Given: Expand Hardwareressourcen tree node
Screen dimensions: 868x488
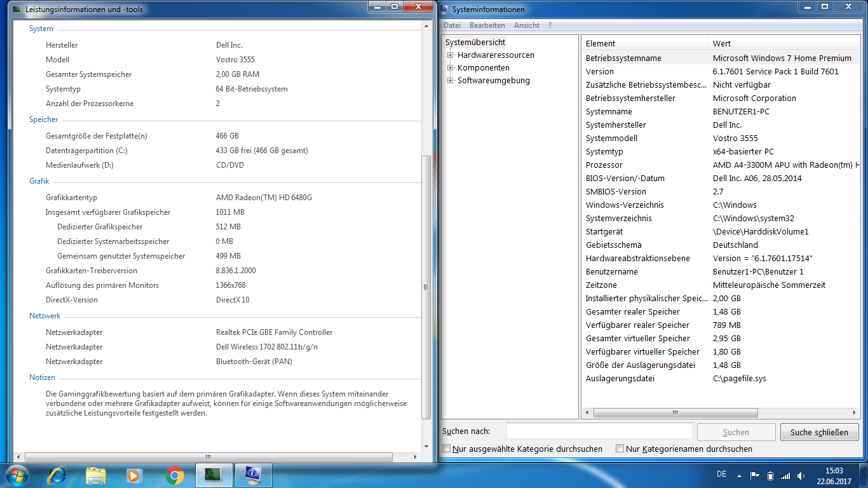Looking at the screenshot, I should pyautogui.click(x=450, y=55).
